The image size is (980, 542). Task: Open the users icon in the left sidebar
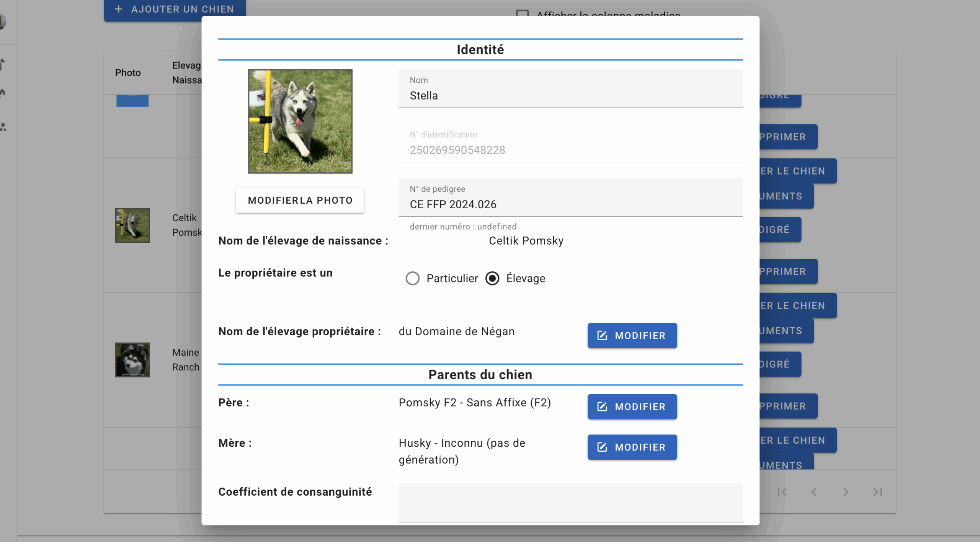click(3, 127)
